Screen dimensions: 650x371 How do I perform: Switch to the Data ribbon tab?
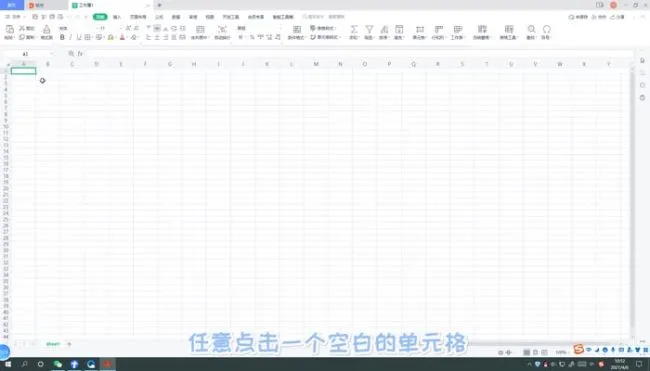click(176, 17)
